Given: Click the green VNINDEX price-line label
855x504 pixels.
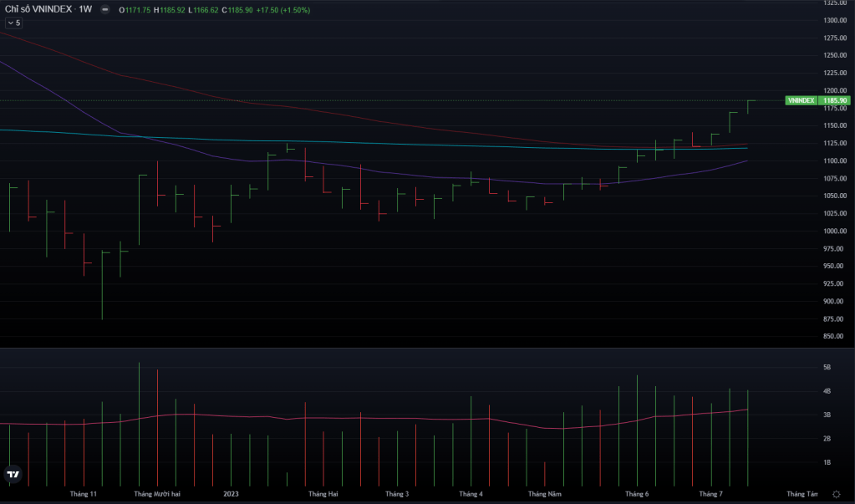Looking at the screenshot, I should tap(801, 100).
